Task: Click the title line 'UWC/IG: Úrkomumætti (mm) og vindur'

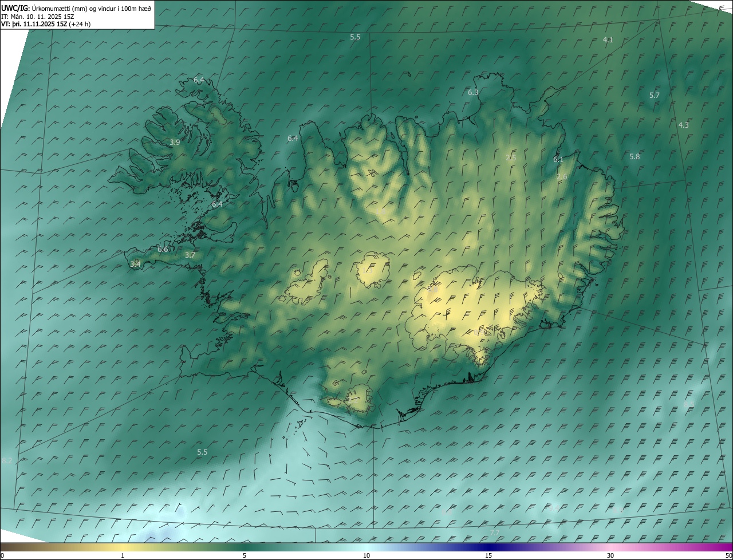Action: point(76,8)
